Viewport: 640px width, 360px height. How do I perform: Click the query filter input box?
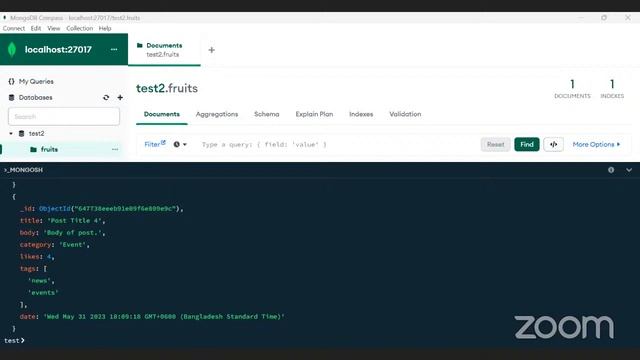tap(337, 144)
